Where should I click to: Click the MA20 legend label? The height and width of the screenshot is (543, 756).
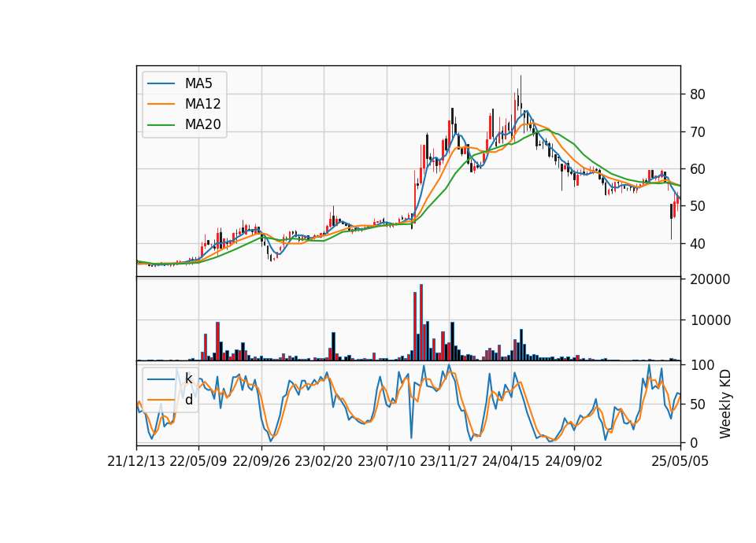[x=202, y=125]
